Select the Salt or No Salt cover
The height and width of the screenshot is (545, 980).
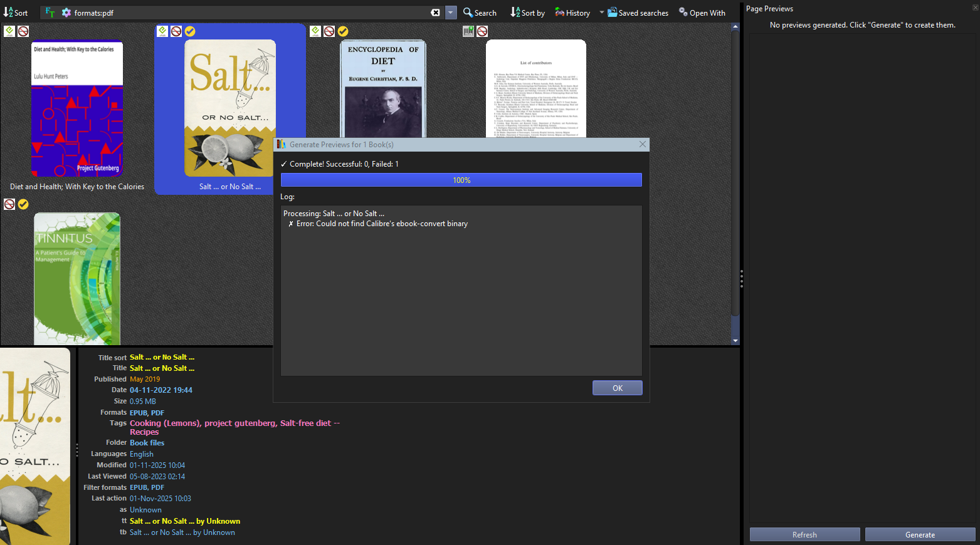230,108
